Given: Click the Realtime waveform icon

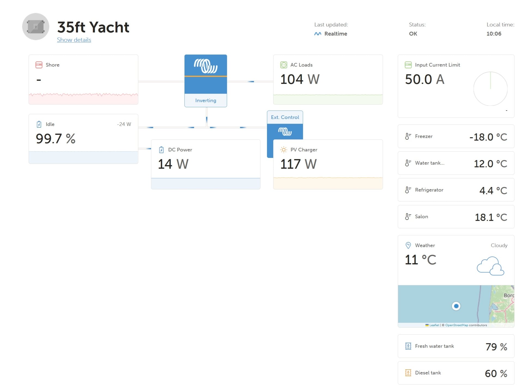Looking at the screenshot, I should click(318, 34).
